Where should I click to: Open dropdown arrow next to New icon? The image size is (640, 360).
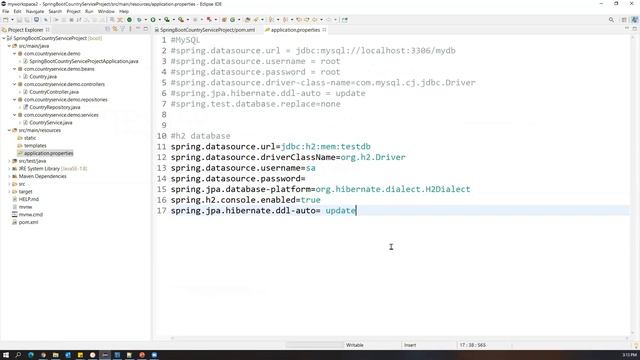[12, 20]
